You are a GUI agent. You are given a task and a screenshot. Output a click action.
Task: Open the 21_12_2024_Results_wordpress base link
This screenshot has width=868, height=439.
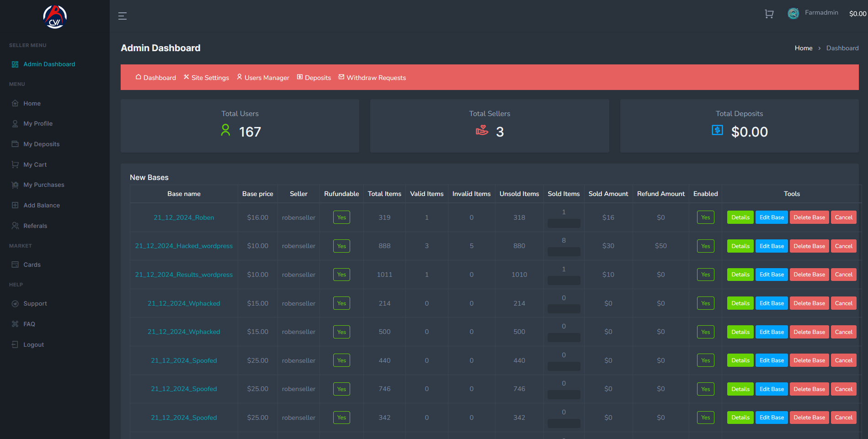coord(184,275)
